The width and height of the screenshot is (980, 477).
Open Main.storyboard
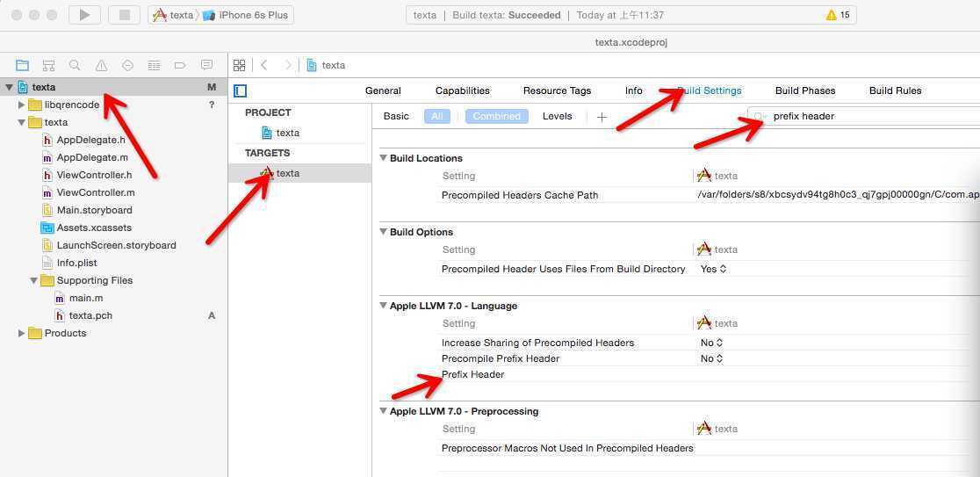click(94, 210)
